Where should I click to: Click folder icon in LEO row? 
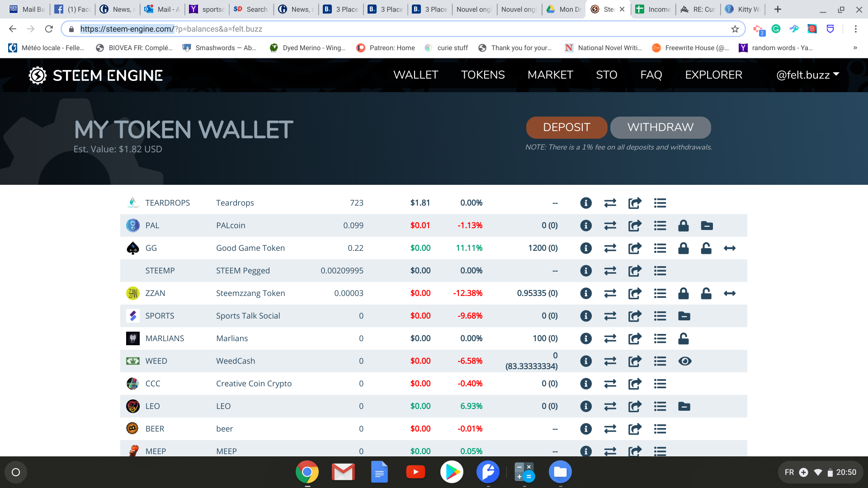pyautogui.click(x=684, y=406)
